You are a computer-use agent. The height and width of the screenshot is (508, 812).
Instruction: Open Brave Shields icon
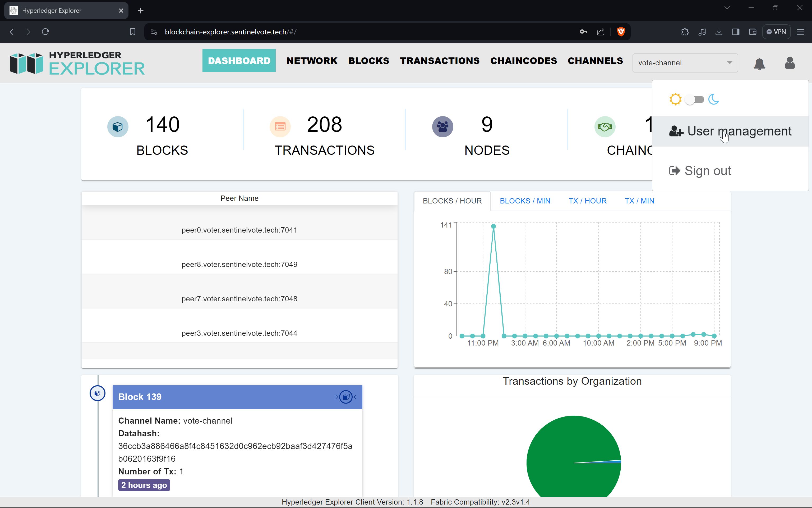[x=621, y=32]
